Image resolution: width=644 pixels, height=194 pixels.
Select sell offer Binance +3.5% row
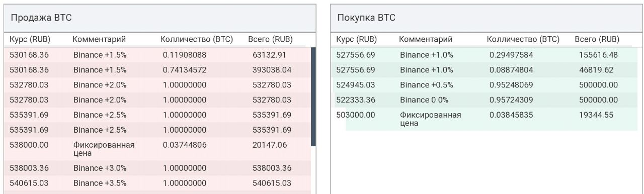coord(157,183)
